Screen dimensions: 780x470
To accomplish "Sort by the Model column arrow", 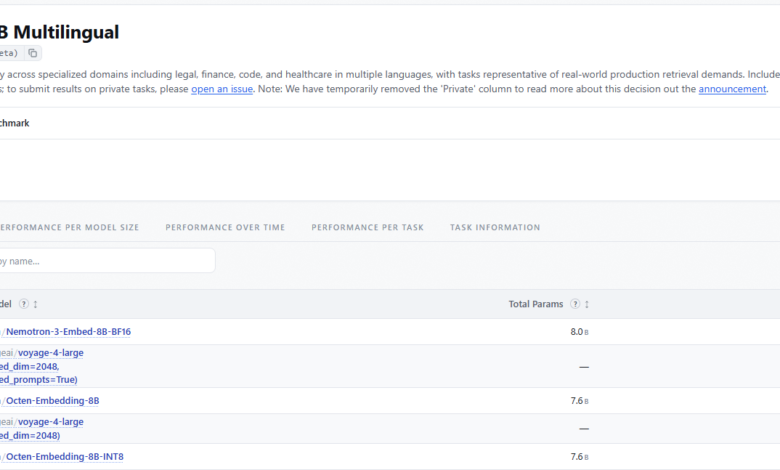I will [x=35, y=304].
